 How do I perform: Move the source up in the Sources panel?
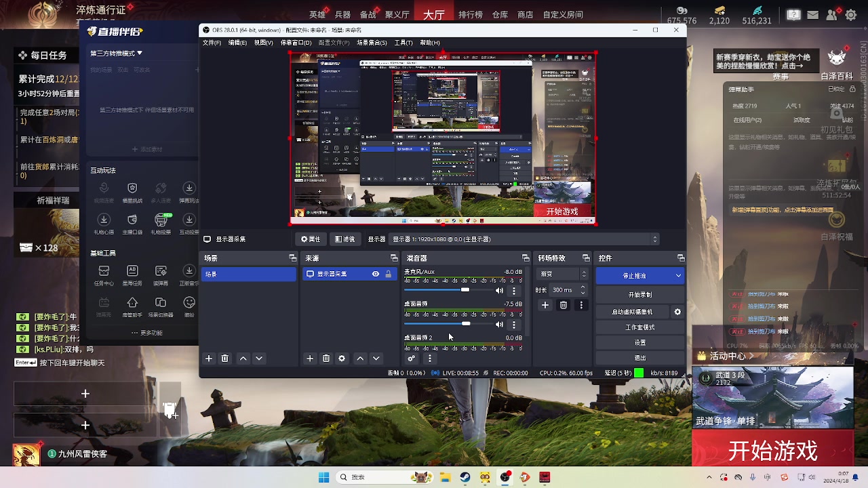360,359
